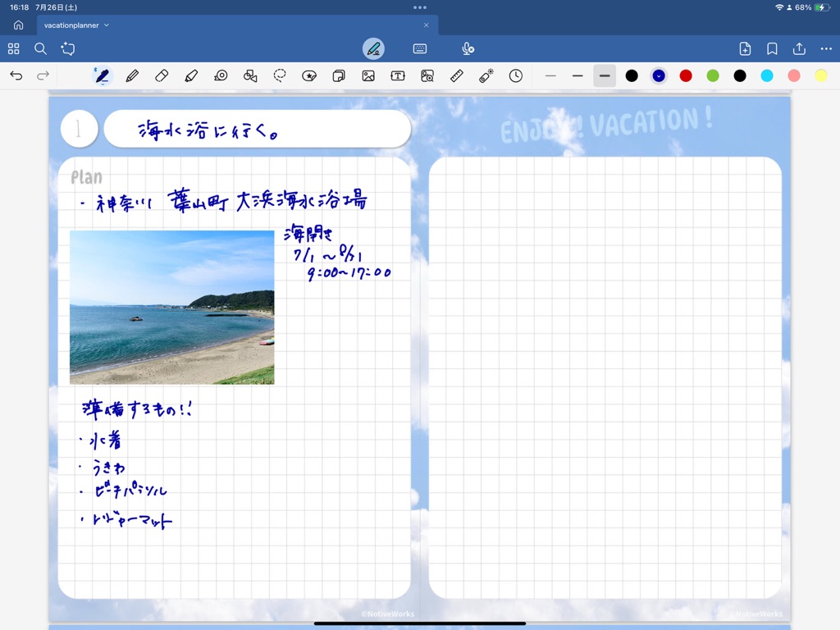Open the page thumbnails grid view
The image size is (840, 630).
(x=13, y=48)
